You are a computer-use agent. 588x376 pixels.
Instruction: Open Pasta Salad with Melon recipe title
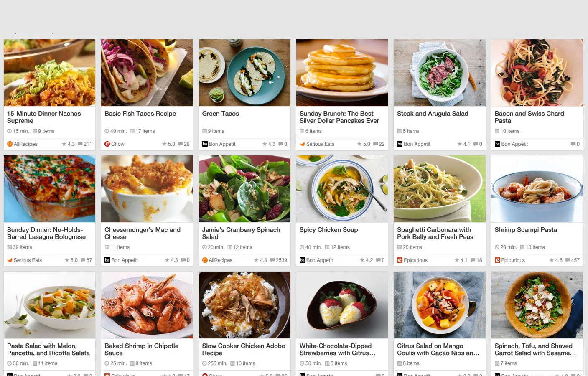[x=48, y=349]
